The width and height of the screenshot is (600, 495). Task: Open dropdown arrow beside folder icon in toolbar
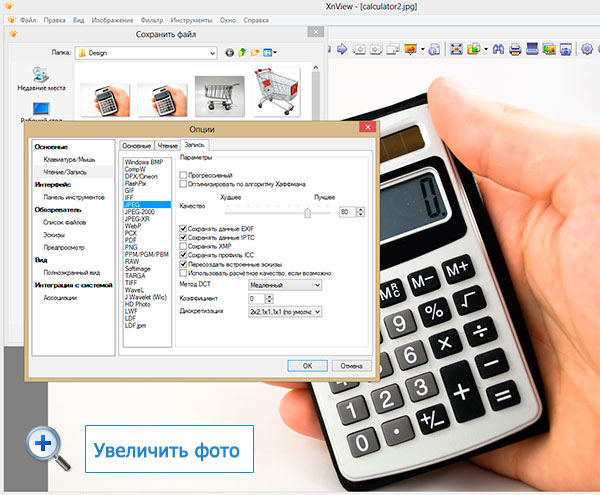click(486, 49)
